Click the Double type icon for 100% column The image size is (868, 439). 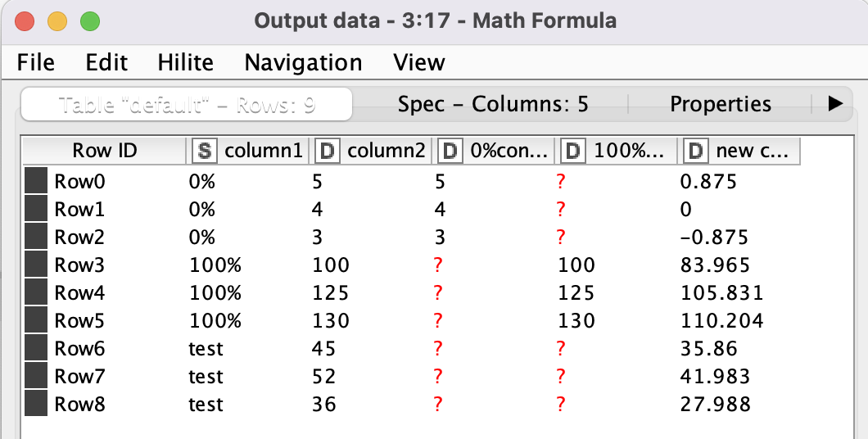(x=574, y=151)
